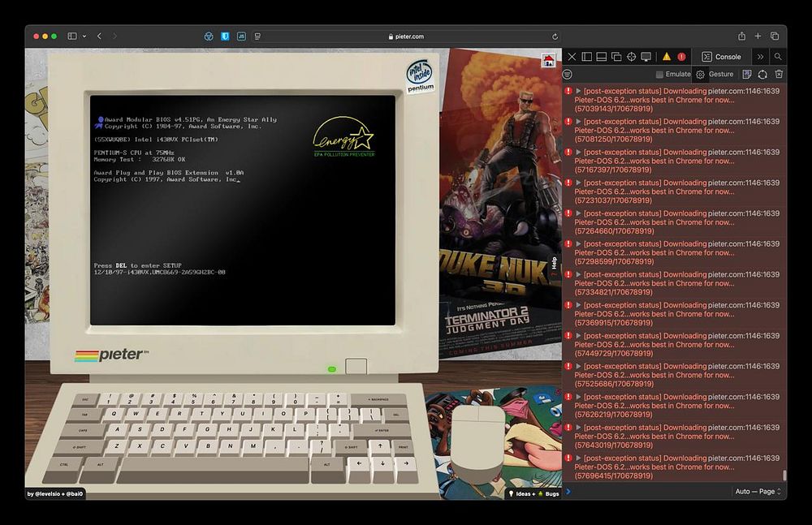The width and height of the screenshot is (812, 525).
Task: Select the text (57696415/170678919) in the last entry
Action: coord(614,476)
